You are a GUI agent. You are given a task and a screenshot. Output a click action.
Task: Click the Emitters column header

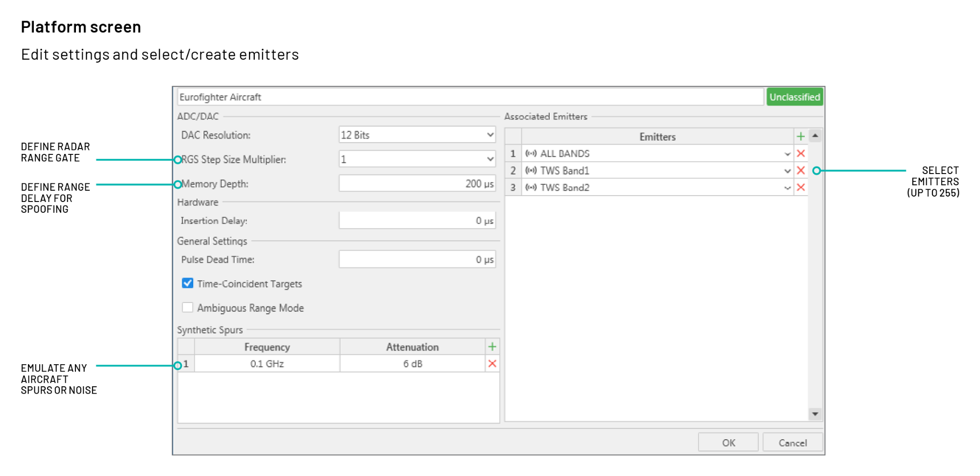[x=658, y=137]
